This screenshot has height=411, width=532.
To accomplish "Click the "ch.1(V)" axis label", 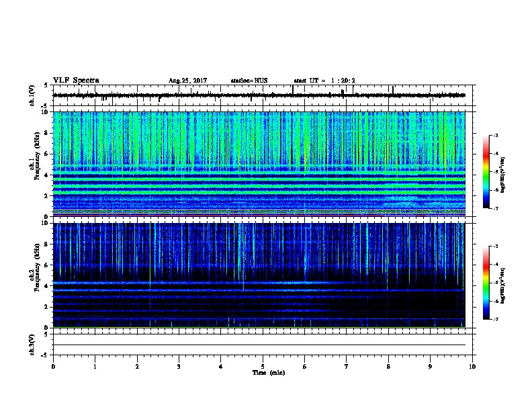I will point(32,95).
